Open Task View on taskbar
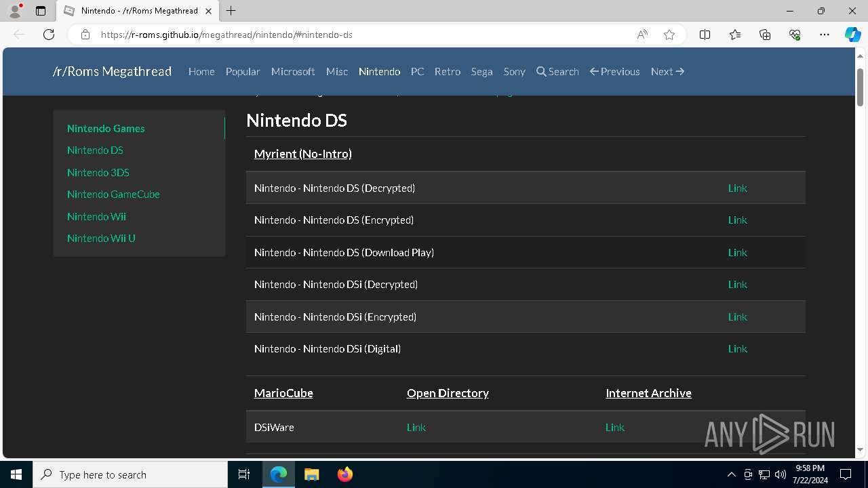Image resolution: width=868 pixels, height=488 pixels. tap(244, 474)
